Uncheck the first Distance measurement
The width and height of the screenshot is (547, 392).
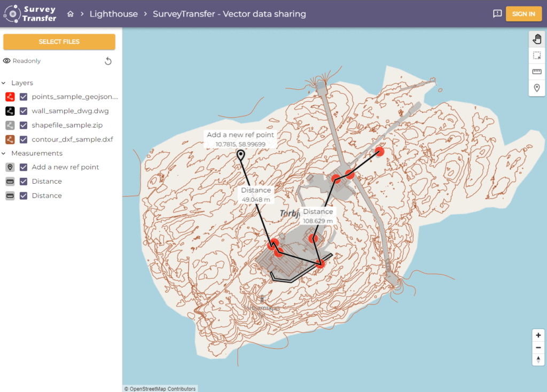tap(22, 181)
